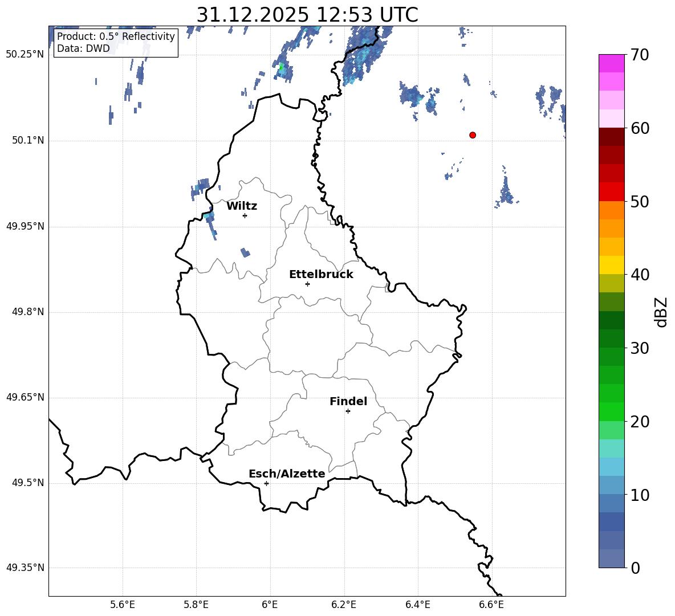Click the title '31.12.2025 12:53 UTC'
The image size is (675, 616).
tap(307, 15)
